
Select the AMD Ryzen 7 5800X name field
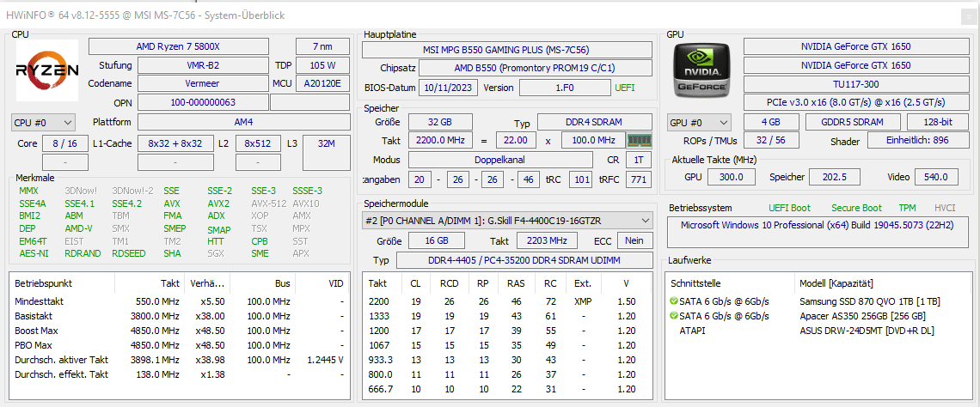(x=179, y=47)
